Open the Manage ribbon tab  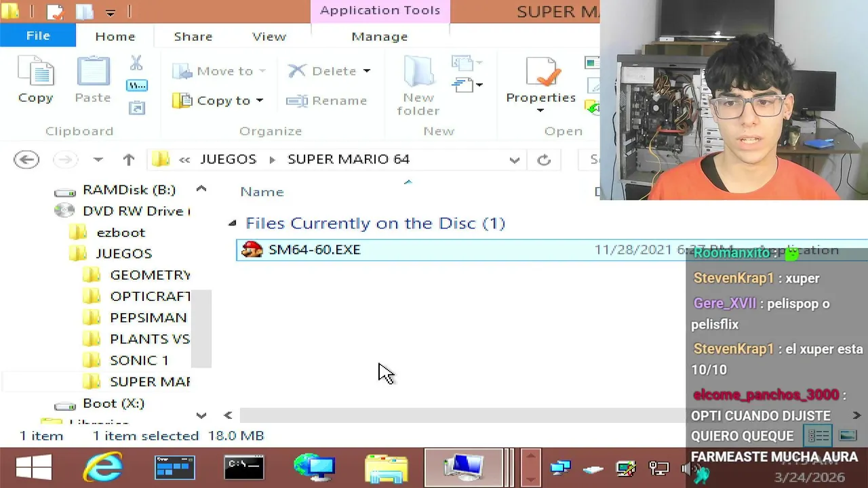pos(380,37)
